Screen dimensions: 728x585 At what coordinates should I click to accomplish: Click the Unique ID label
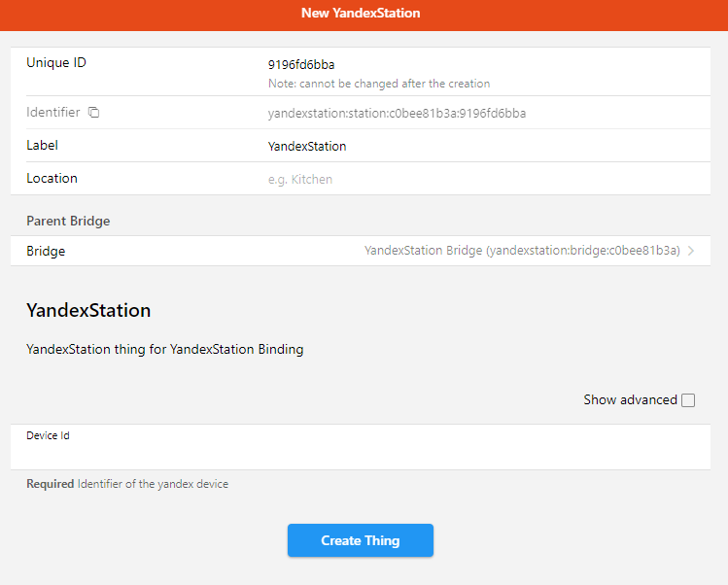coord(56,62)
